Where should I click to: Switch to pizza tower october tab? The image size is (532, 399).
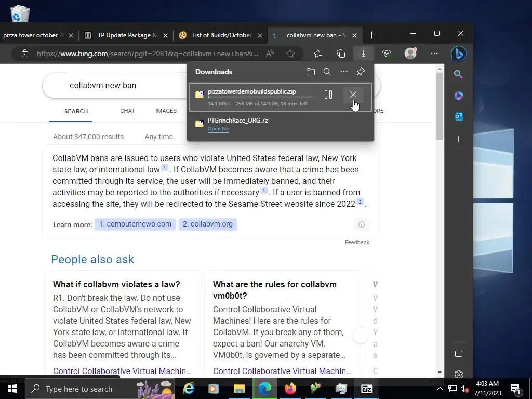[x=32, y=35]
